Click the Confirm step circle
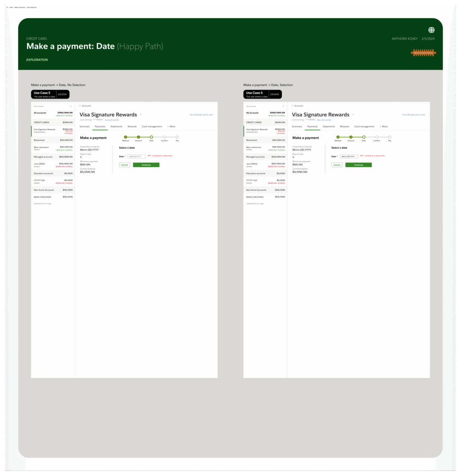This screenshot has height=476, width=461. click(x=165, y=137)
